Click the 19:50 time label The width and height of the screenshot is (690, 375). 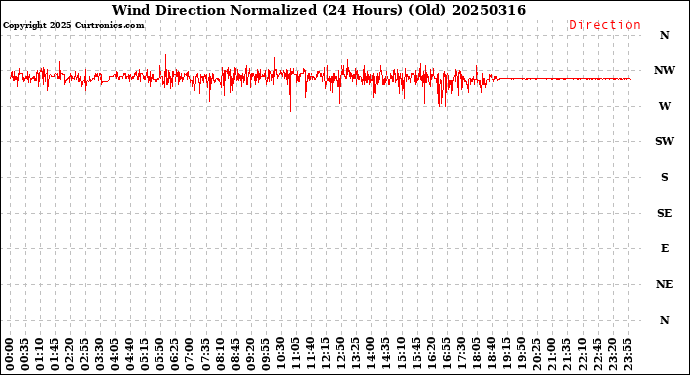pos(521,354)
